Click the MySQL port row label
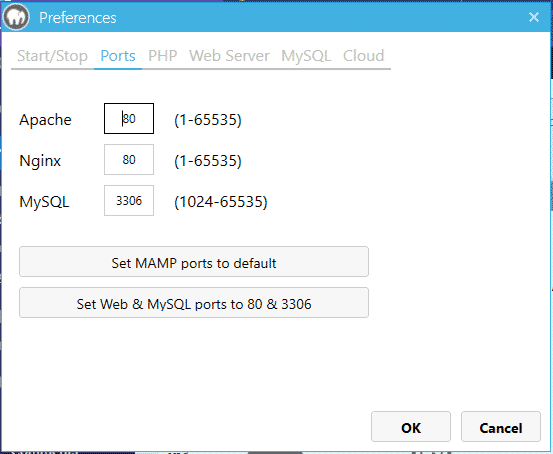 [x=44, y=202]
